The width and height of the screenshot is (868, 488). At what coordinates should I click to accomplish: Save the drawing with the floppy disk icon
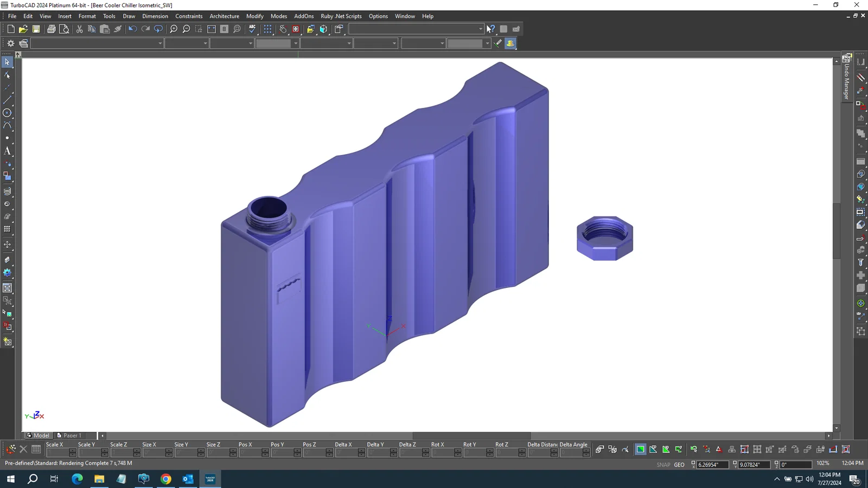(36, 29)
